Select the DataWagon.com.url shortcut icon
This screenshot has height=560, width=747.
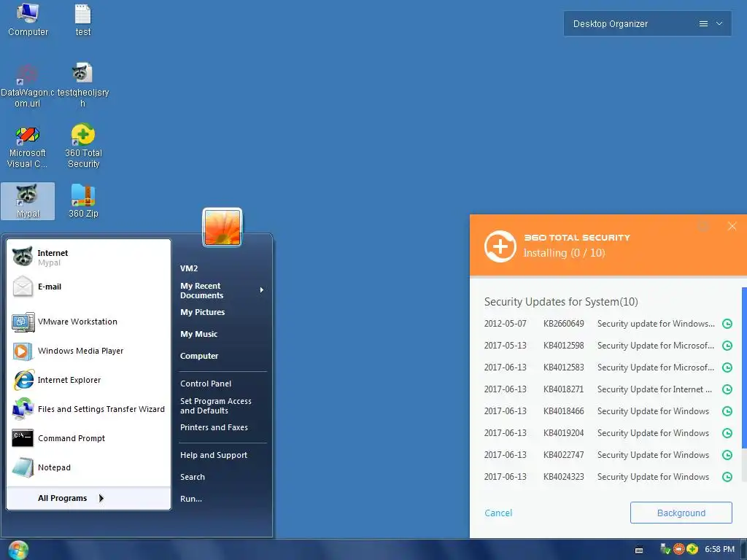(x=27, y=86)
